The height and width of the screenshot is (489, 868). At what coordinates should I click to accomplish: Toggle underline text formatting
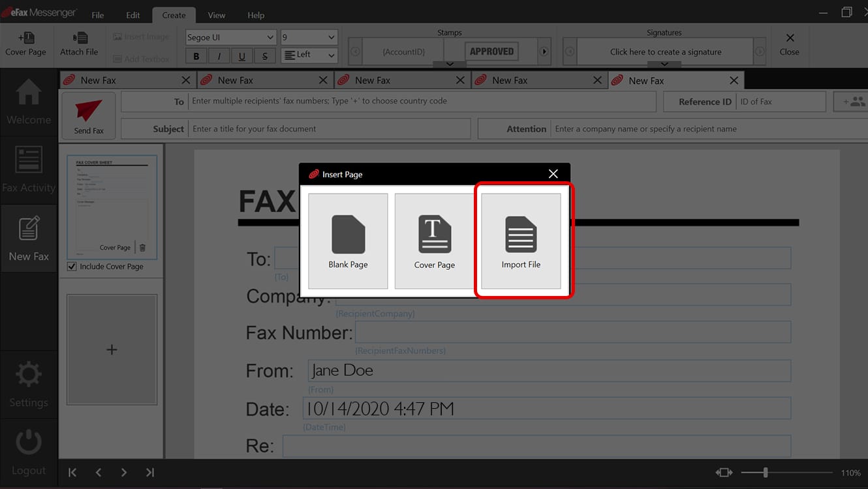coord(241,55)
